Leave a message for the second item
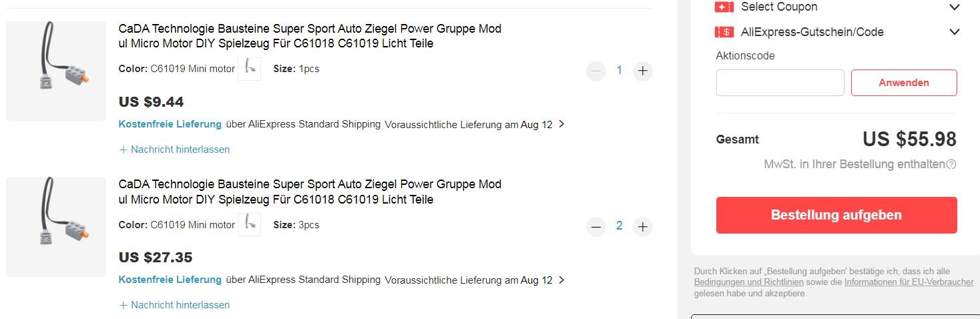Screen dimensions: 980x319 pos(174,305)
